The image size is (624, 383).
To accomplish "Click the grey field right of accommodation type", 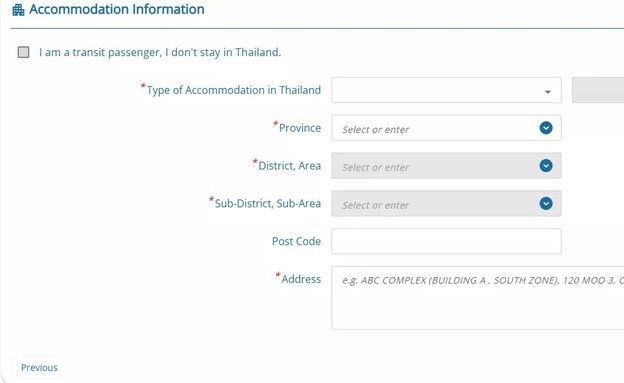I will pos(598,90).
